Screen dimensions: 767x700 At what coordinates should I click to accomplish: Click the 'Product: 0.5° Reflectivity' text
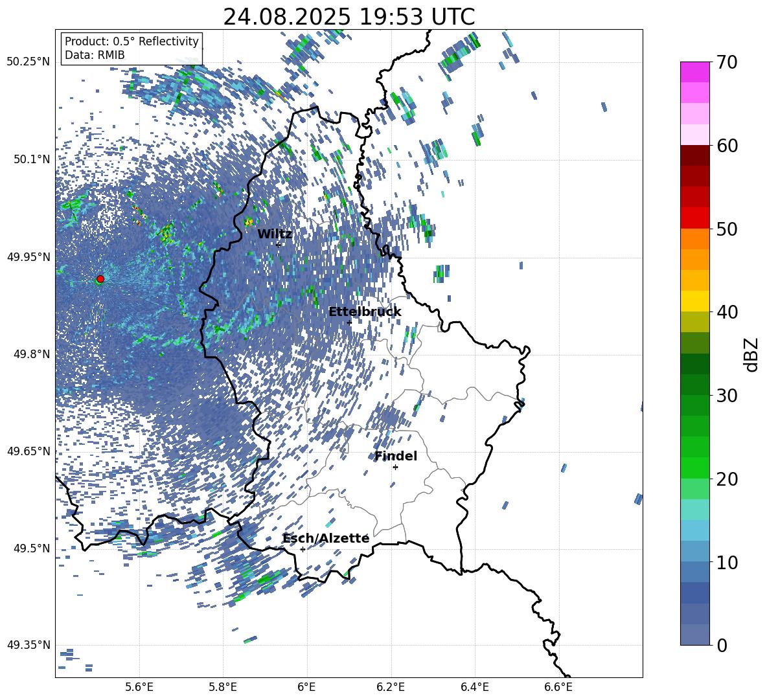pos(132,41)
